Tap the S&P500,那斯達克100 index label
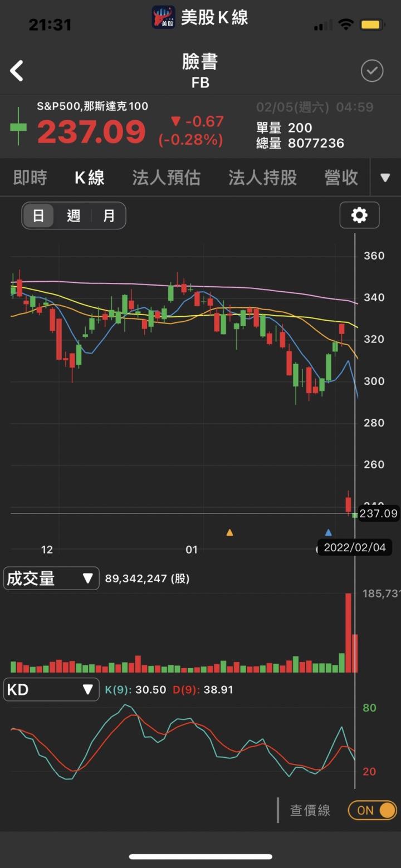This screenshot has height=868, width=401. [x=92, y=106]
